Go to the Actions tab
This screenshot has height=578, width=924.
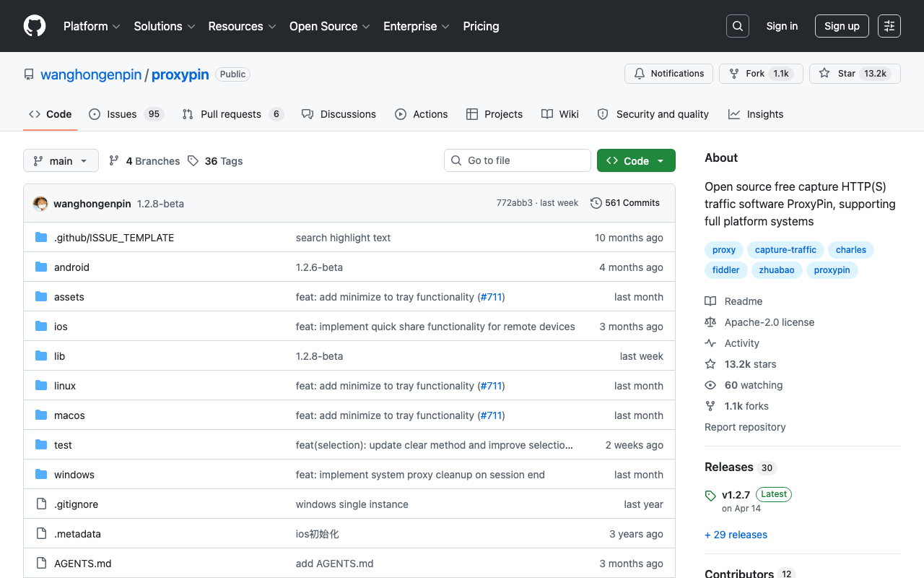point(422,114)
